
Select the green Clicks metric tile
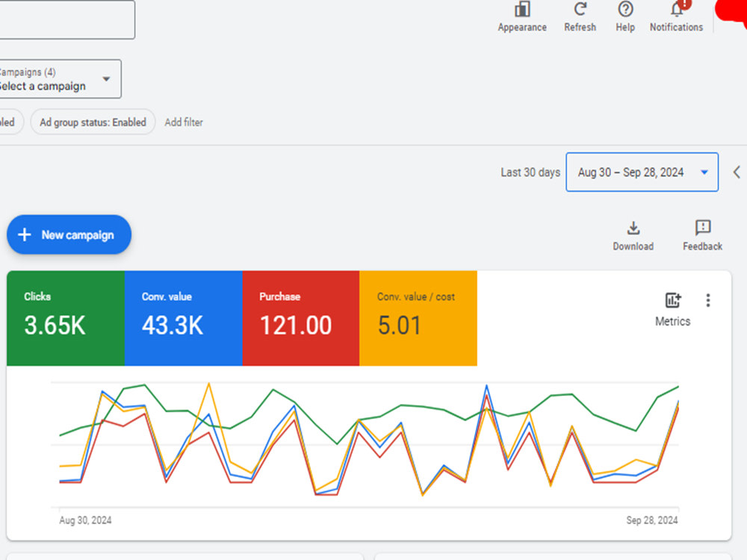pyautogui.click(x=66, y=318)
